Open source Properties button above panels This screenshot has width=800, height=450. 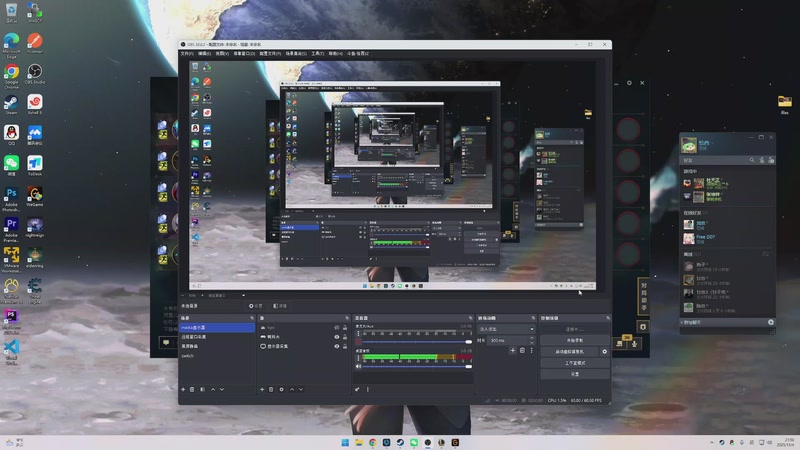[x=256, y=306]
